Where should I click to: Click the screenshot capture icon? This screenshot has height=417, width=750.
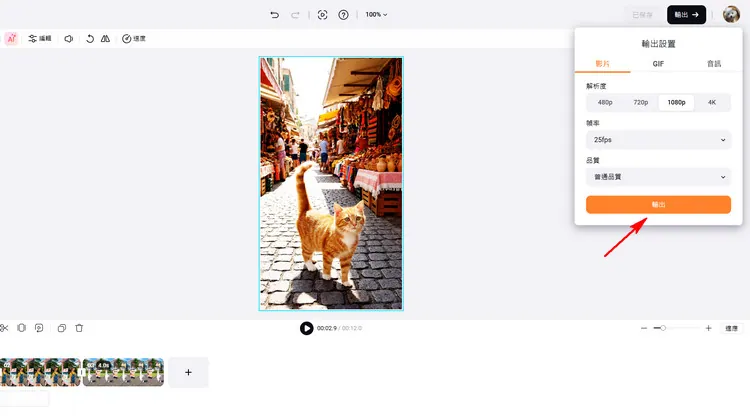[x=322, y=15]
